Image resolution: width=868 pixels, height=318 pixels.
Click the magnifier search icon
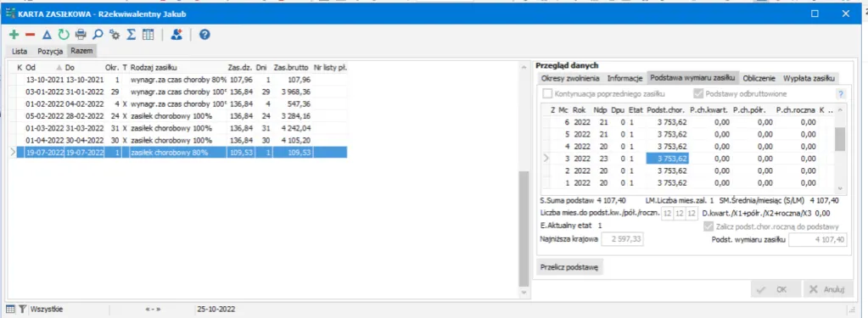(98, 35)
